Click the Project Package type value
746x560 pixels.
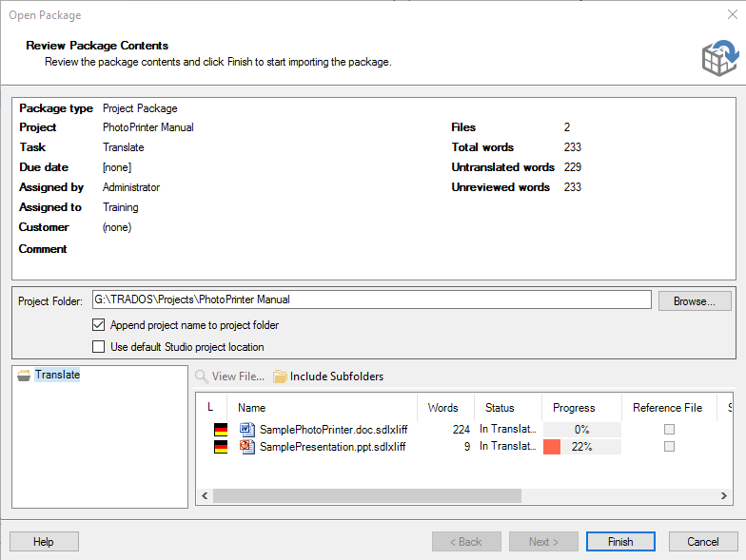(140, 108)
